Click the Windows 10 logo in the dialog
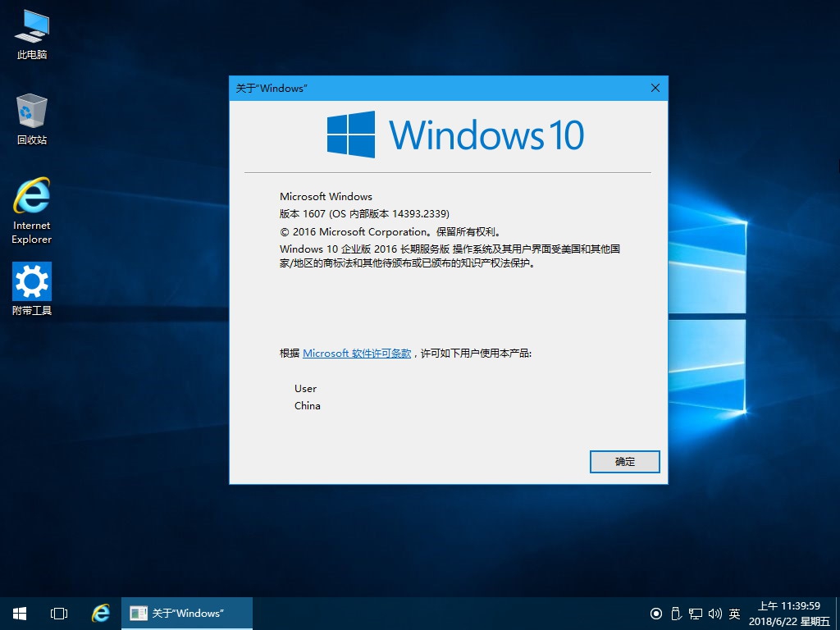This screenshot has height=630, width=840. 455,135
